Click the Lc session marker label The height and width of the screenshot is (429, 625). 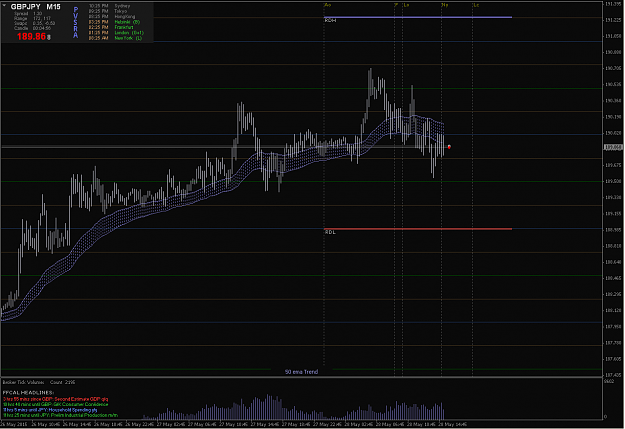476,5
